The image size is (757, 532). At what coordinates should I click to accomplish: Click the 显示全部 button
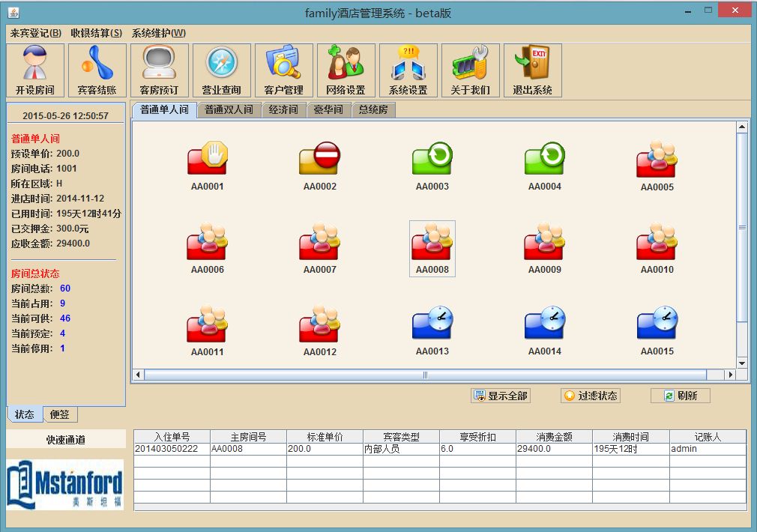coord(501,396)
